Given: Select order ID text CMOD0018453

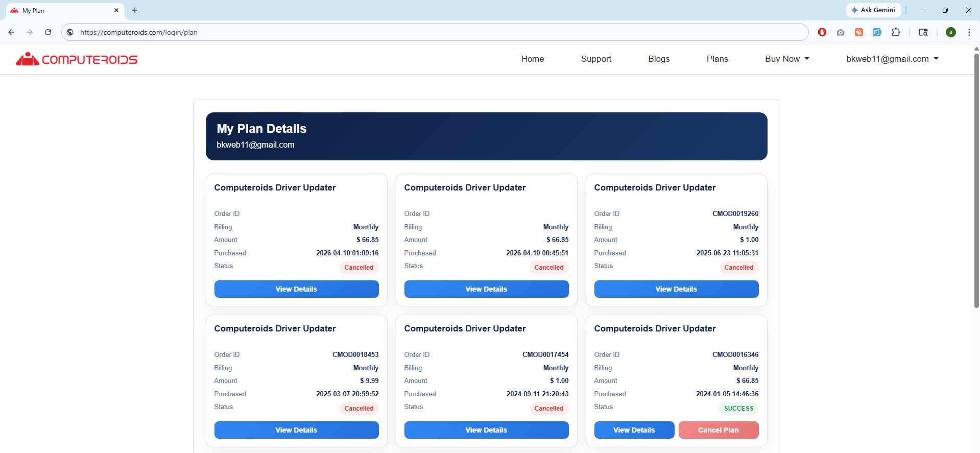Looking at the screenshot, I should click(355, 354).
